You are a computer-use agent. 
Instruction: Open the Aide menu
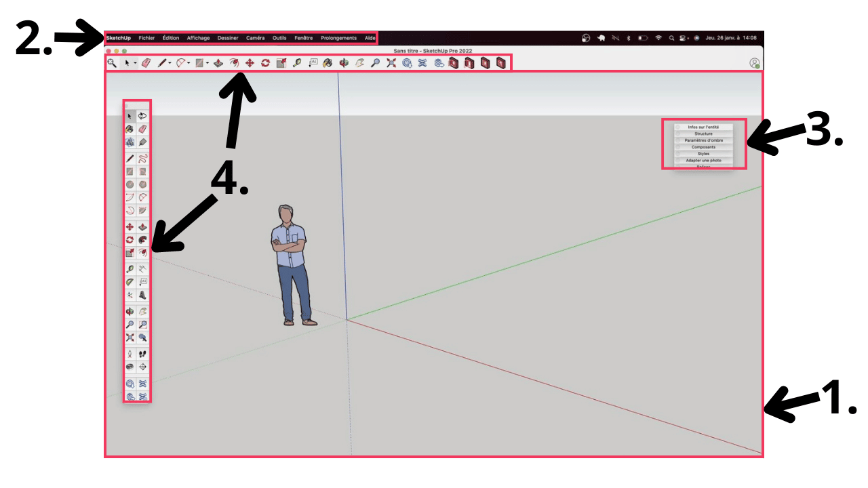point(370,38)
